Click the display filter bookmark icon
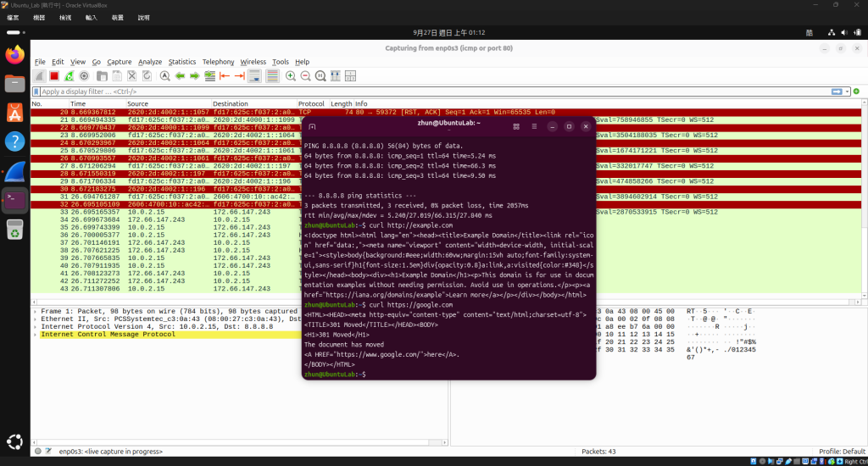The width and height of the screenshot is (868, 466). pyautogui.click(x=36, y=92)
